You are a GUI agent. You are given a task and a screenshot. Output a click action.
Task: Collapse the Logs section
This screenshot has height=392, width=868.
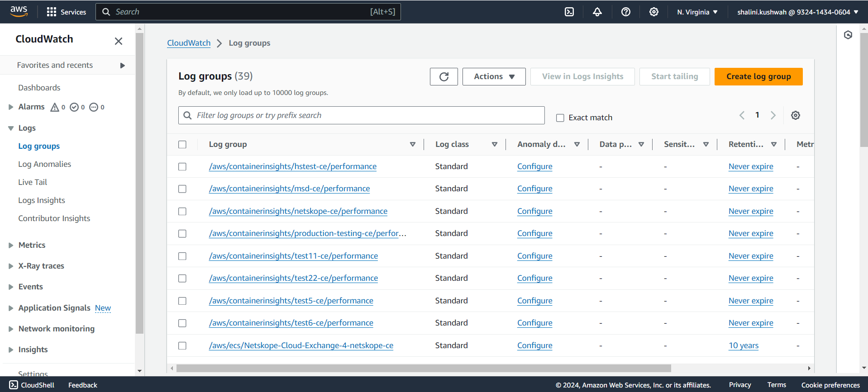(x=11, y=128)
